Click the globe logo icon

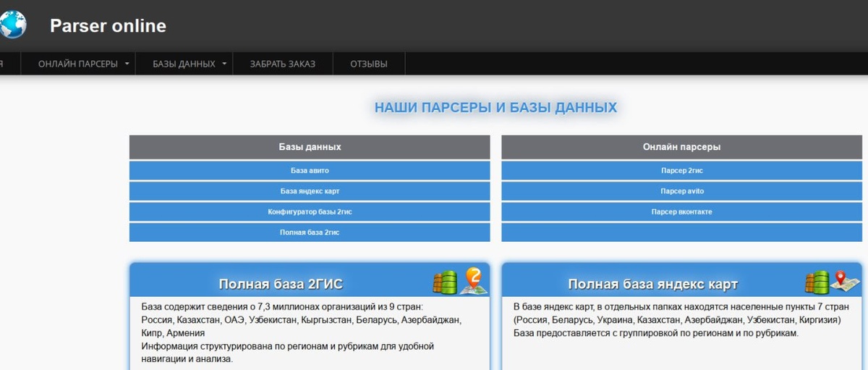(12, 25)
